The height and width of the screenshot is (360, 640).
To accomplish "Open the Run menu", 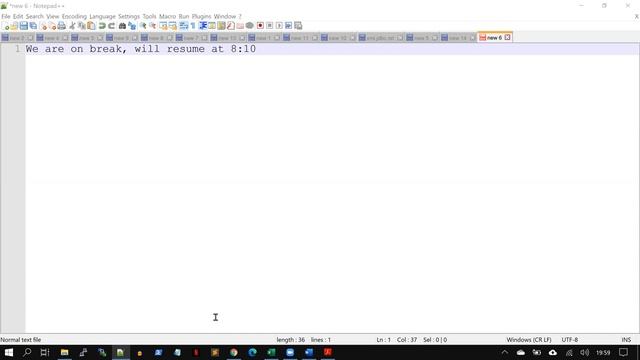I will pyautogui.click(x=184, y=16).
